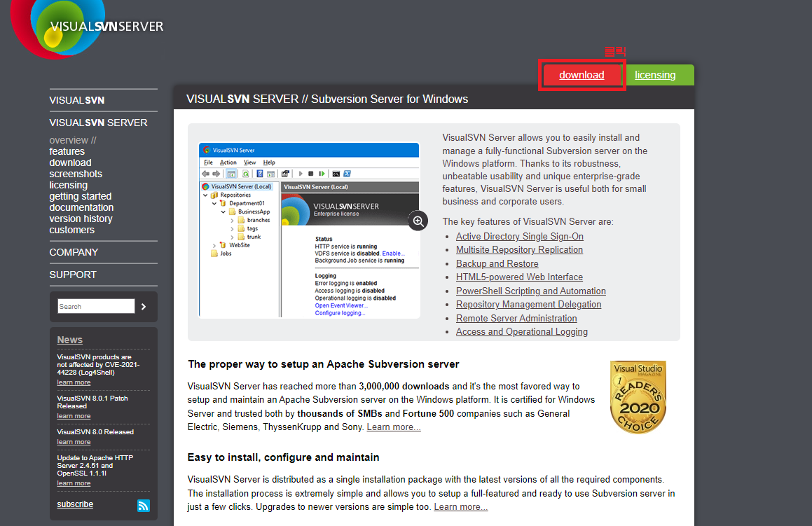812x526 pixels.
Task: Open download link in sidebar
Action: tap(71, 162)
